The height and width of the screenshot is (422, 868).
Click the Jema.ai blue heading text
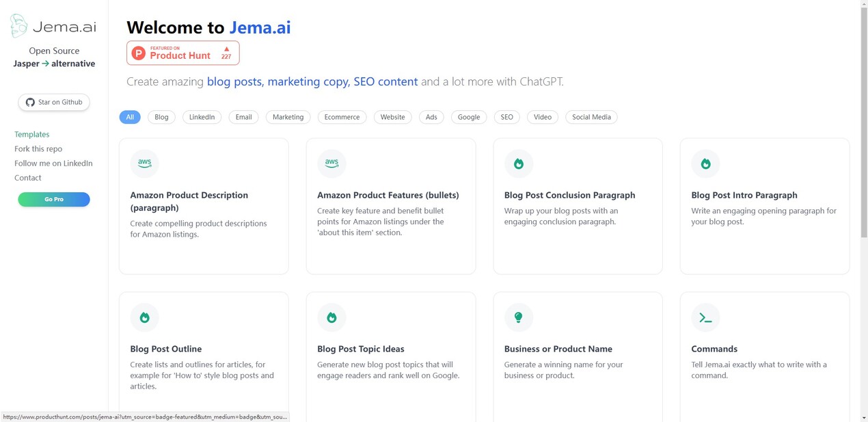click(x=260, y=27)
